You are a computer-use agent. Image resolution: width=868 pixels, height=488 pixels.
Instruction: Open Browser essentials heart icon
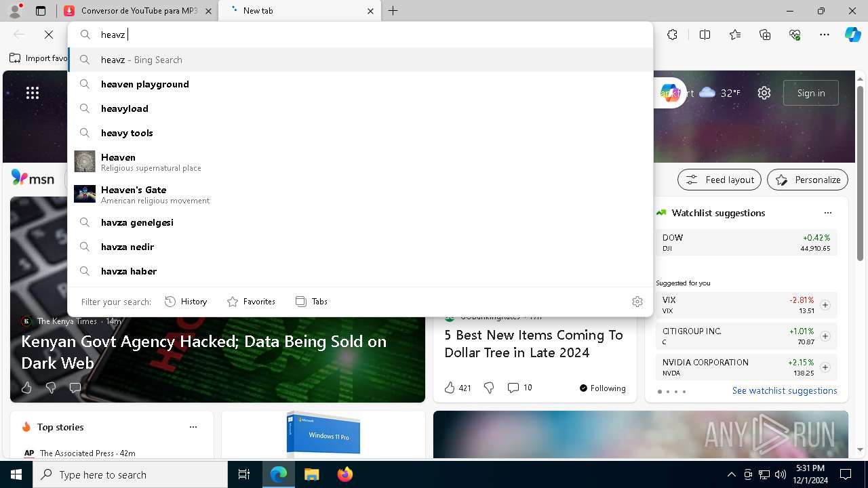pyautogui.click(x=795, y=35)
